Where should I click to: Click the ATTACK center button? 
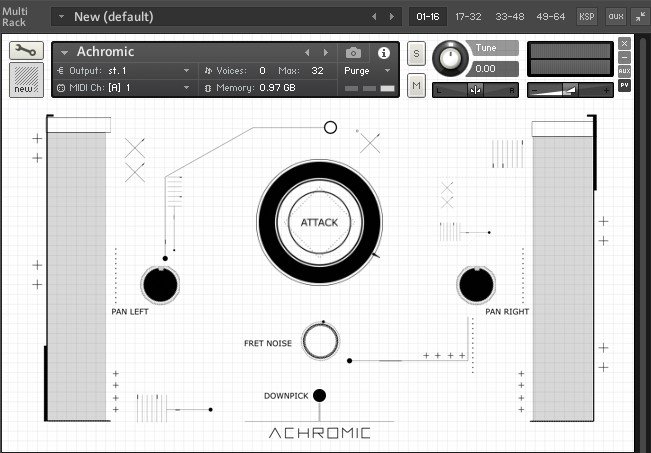[x=319, y=223]
